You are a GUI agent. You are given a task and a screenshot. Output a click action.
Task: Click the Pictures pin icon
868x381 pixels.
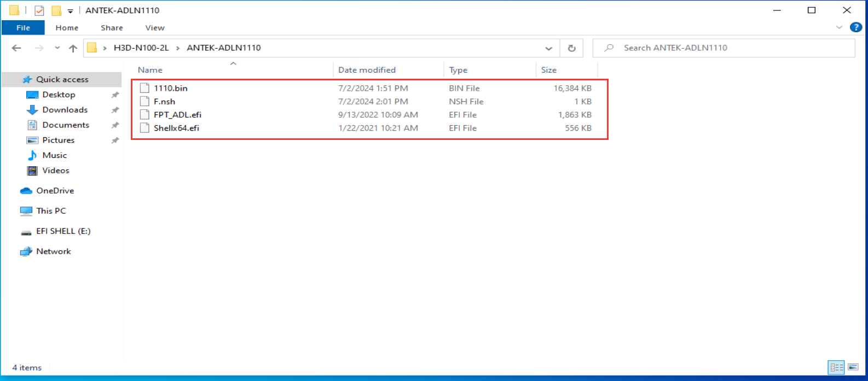click(115, 140)
